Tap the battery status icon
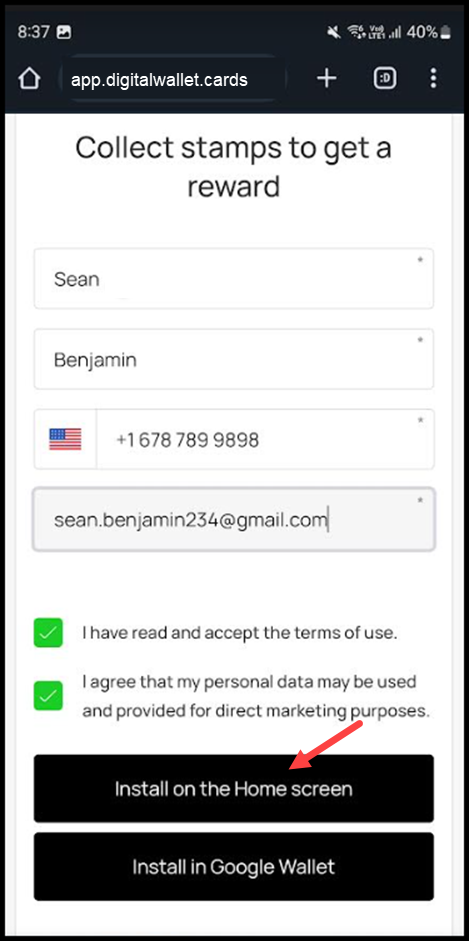This screenshot has height=941, width=469. [x=445, y=32]
